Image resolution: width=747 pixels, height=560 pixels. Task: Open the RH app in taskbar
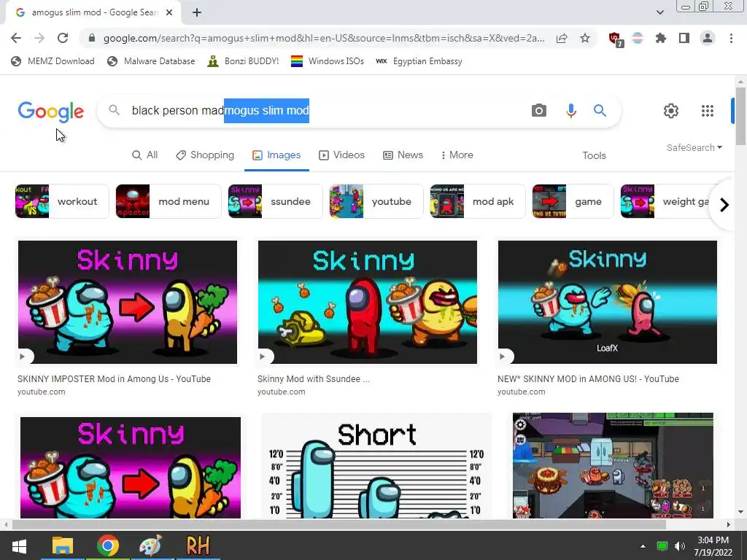[x=198, y=545]
